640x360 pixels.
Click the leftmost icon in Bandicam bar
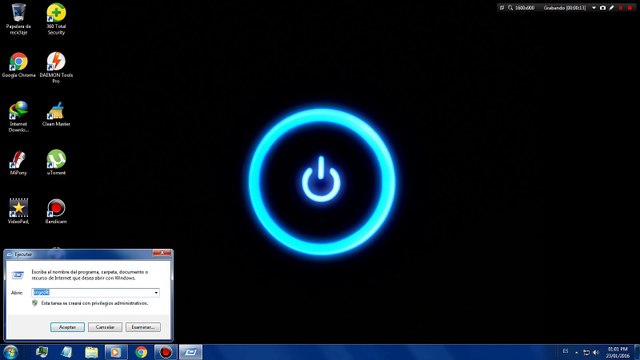point(502,8)
